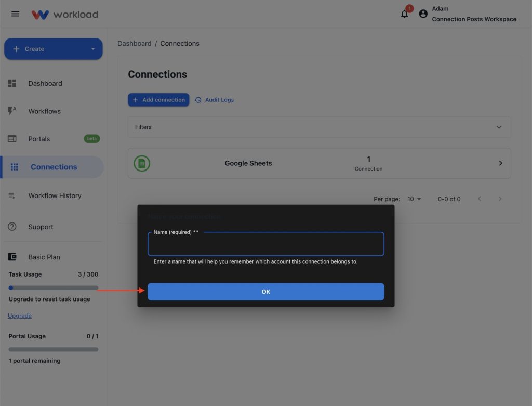Expand Google Sheets row chevron

pos(500,163)
